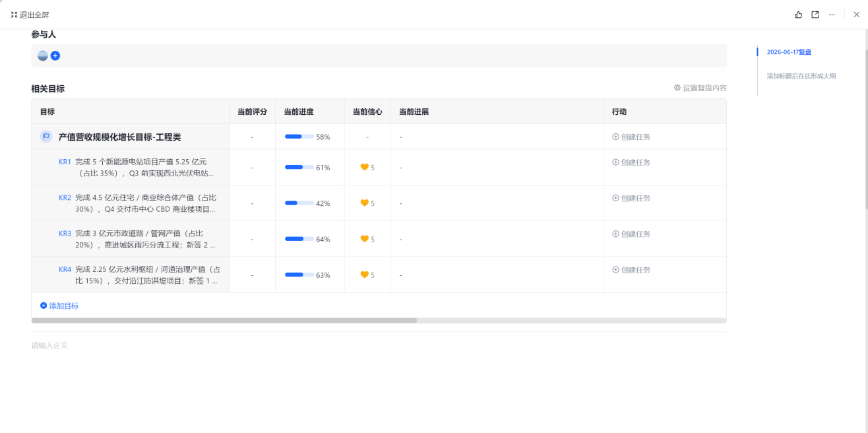Open objective 产值营收规模化增长目标-工程类
The width and height of the screenshot is (868, 433).
[x=119, y=137]
